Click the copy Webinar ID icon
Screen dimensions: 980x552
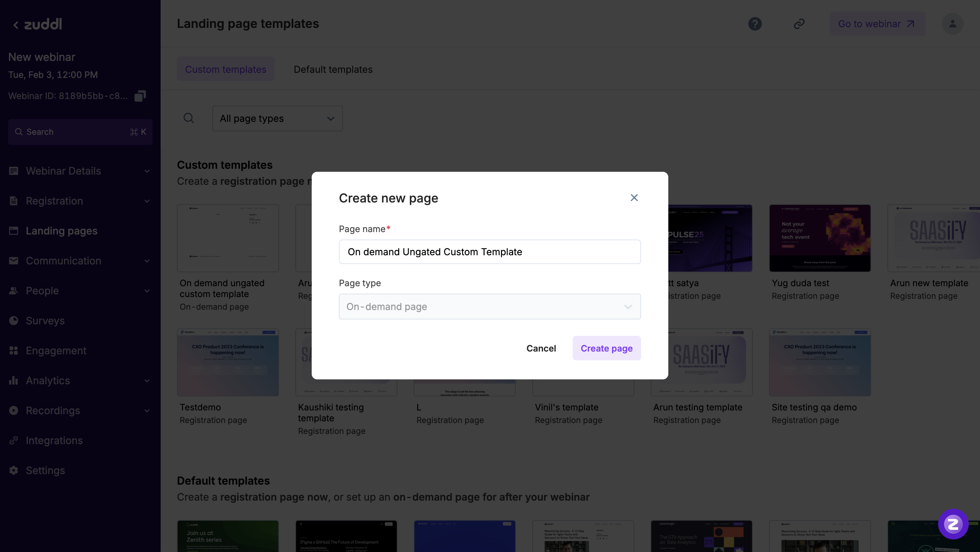pos(140,96)
